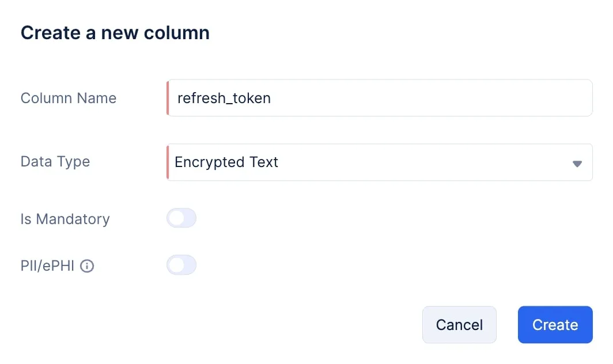Screen dimensions: 613x364
Task: Enable the Is Mandatory toggle
Action: pos(181,218)
